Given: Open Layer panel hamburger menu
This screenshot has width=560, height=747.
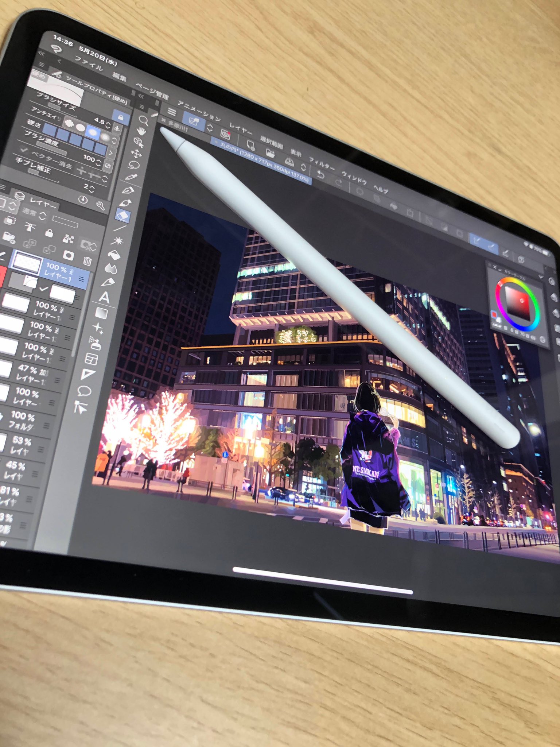Looking at the screenshot, I should 3,187.
